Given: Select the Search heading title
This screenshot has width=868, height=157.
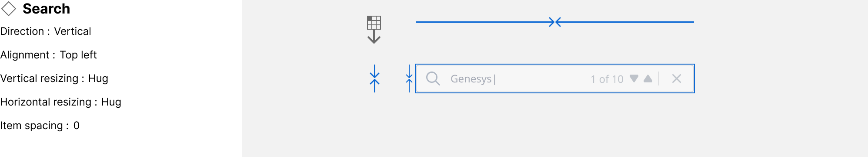Looking at the screenshot, I should (x=46, y=9).
